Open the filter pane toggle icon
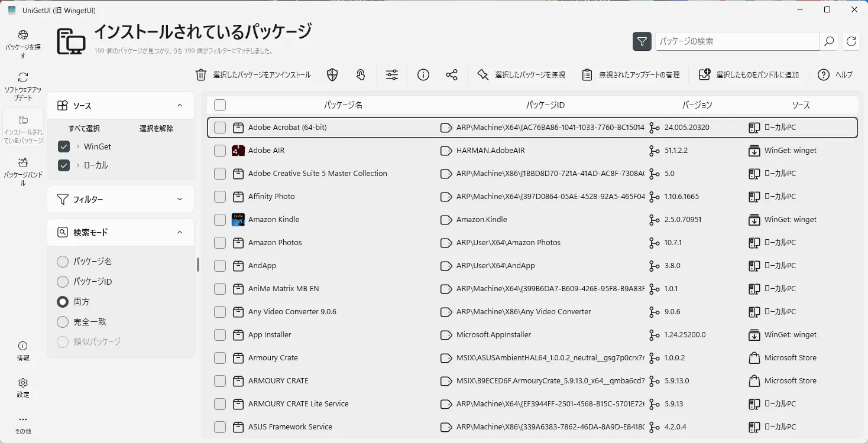 point(642,41)
